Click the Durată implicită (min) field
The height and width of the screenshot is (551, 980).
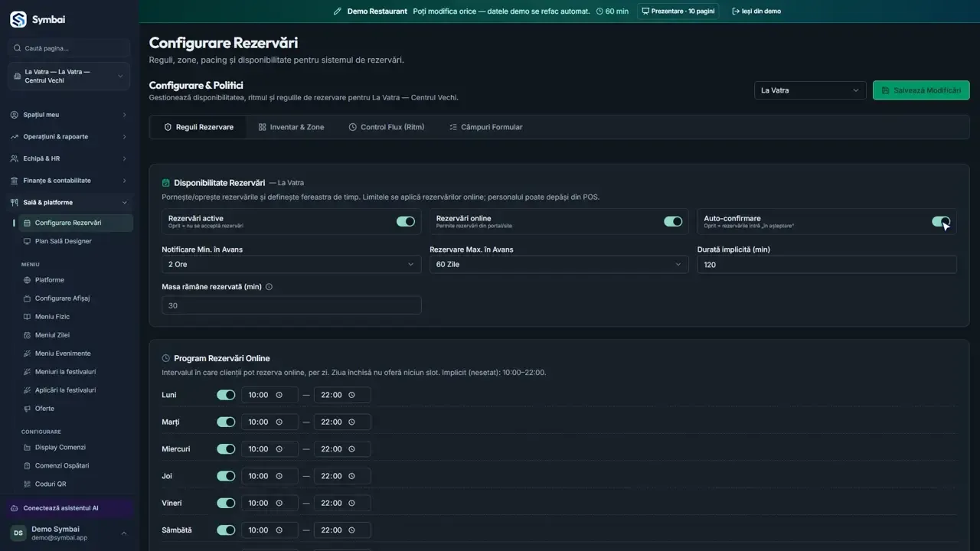click(x=827, y=264)
